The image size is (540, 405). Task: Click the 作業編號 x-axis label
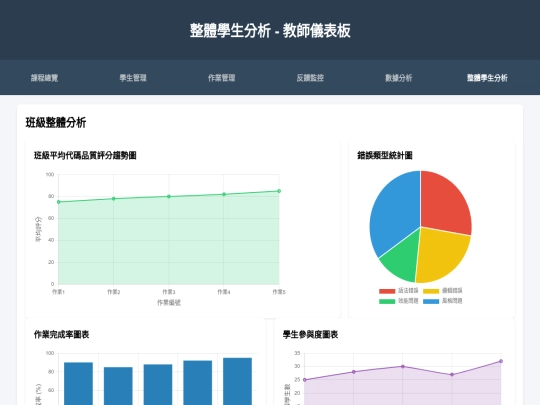click(x=169, y=303)
